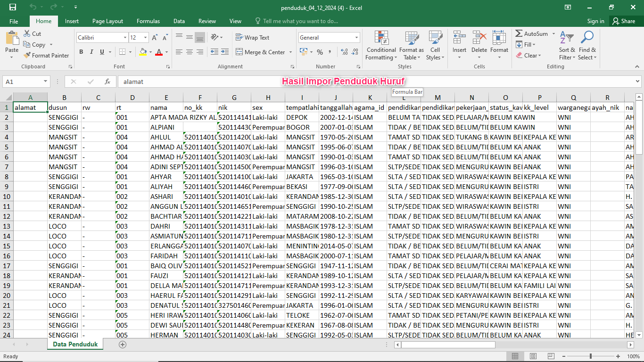This screenshot has width=644, height=362.
Task: Click the Font Color A icon
Action: click(159, 52)
